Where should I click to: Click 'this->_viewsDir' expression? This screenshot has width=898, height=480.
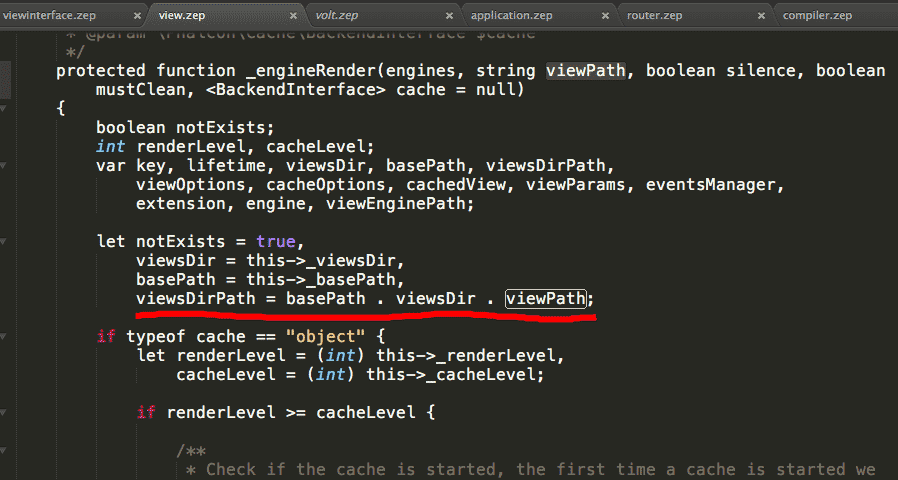321,261
